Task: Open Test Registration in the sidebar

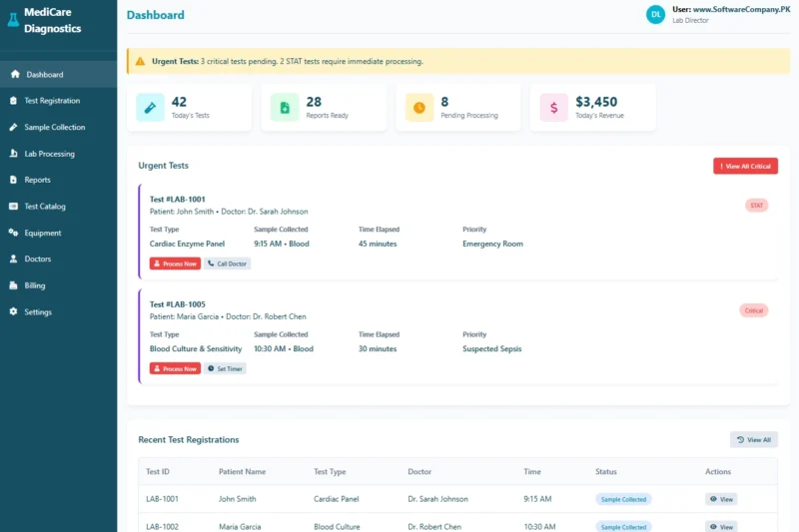Action: point(52,101)
